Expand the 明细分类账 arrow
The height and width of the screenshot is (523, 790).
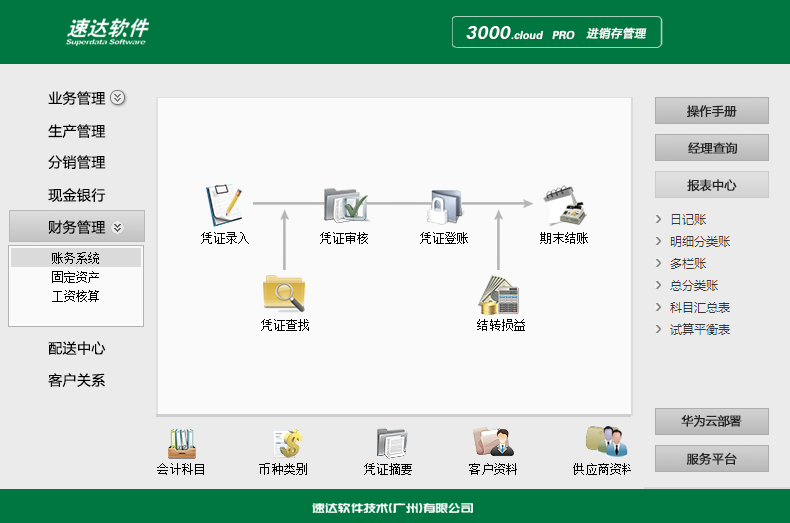(658, 241)
